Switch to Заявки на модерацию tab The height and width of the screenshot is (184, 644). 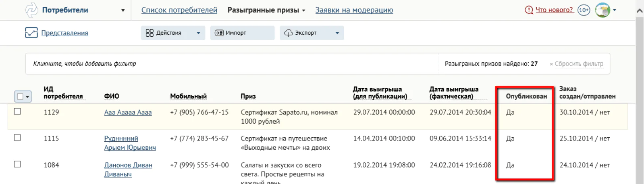pyautogui.click(x=354, y=10)
